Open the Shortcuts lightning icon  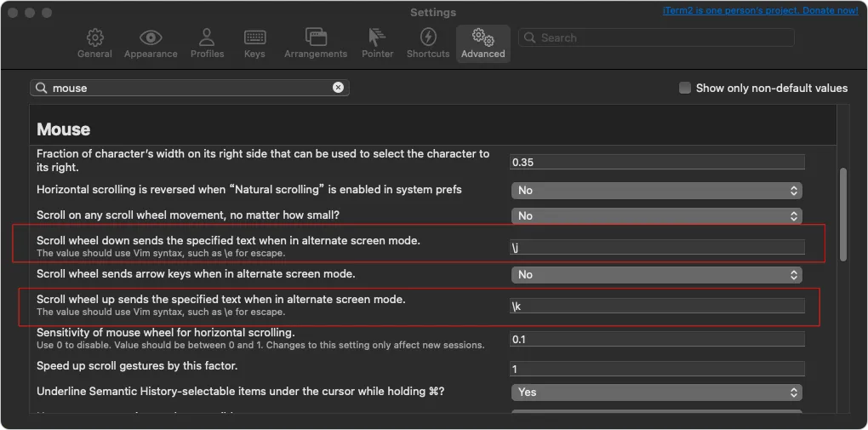coord(428,38)
